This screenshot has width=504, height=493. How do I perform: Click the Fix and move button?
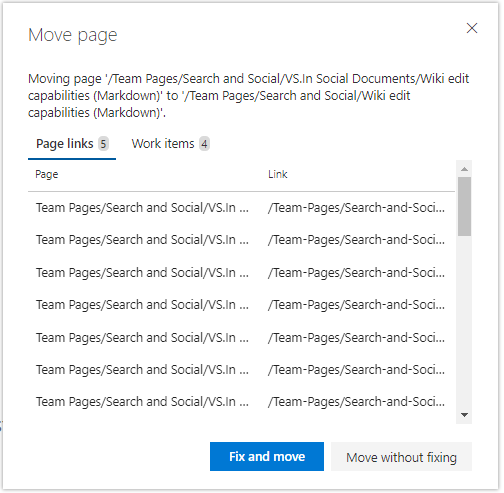point(267,456)
